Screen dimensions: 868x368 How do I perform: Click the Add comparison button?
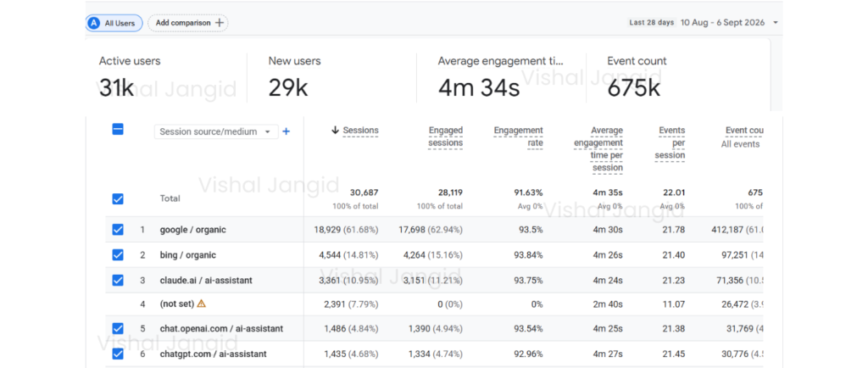click(188, 23)
